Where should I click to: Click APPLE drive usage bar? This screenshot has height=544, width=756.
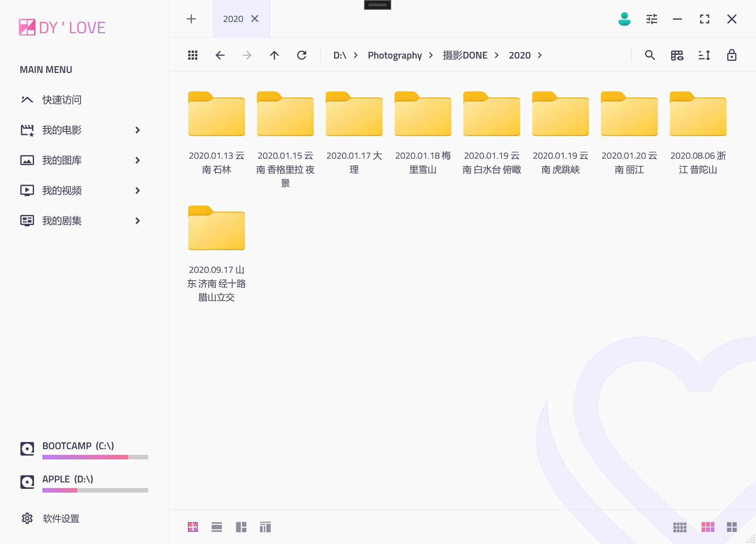[95, 490]
